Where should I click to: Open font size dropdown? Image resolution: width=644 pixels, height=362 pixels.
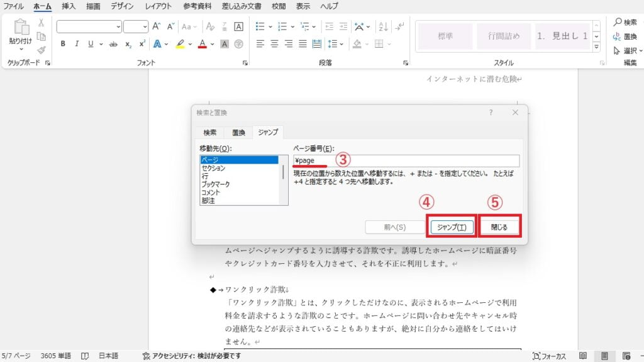pos(145,26)
